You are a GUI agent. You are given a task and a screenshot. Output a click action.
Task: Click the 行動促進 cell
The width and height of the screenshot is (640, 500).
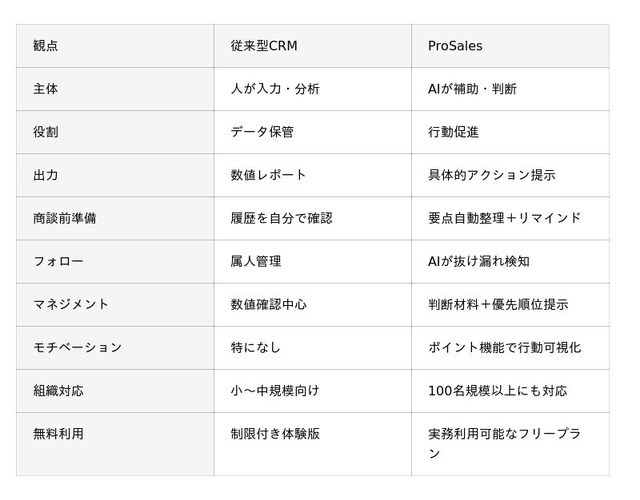(x=453, y=132)
